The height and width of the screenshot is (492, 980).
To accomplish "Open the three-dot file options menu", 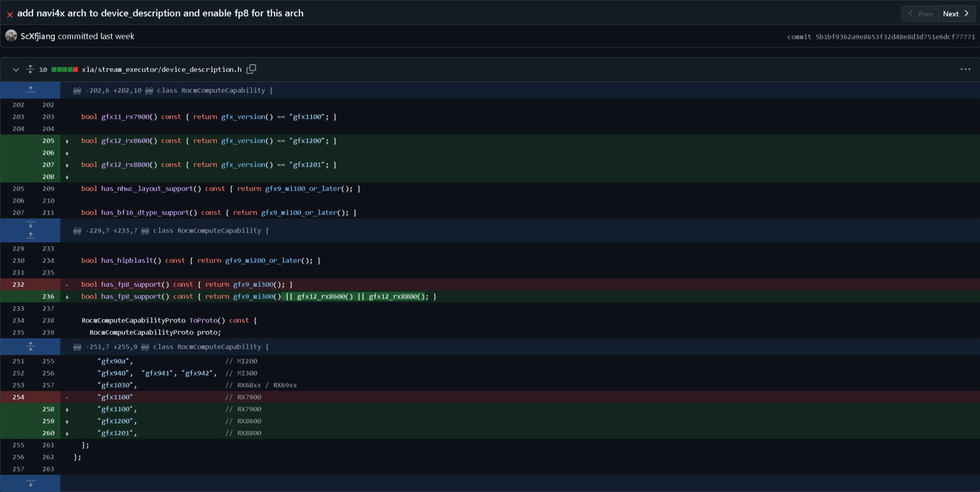I will click(965, 69).
